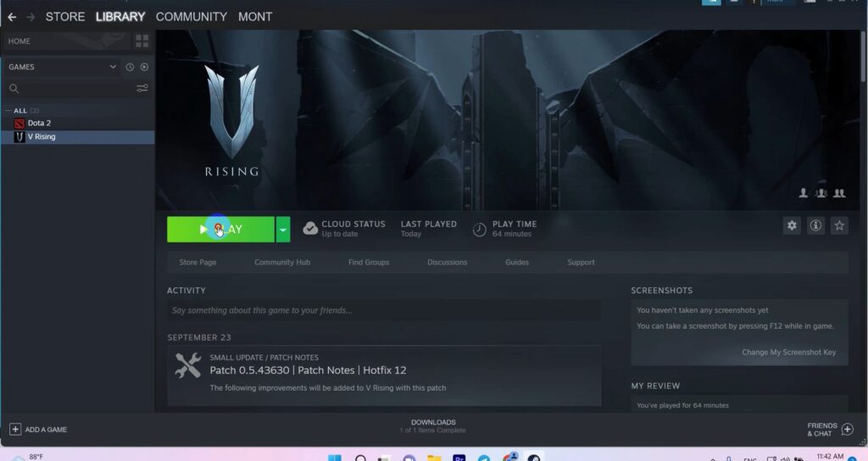This screenshot has width=868, height=461.
Task: Open the Community Hub link
Action: 282,263
